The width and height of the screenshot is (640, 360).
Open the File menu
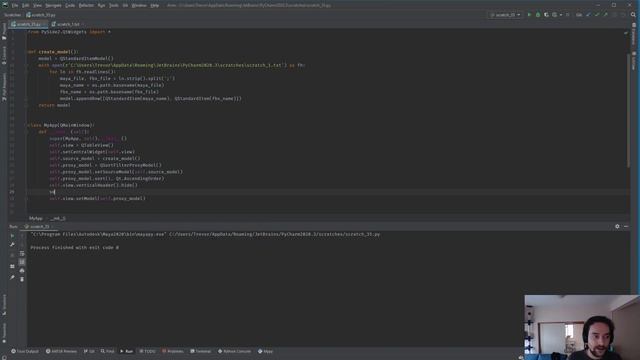15,5
